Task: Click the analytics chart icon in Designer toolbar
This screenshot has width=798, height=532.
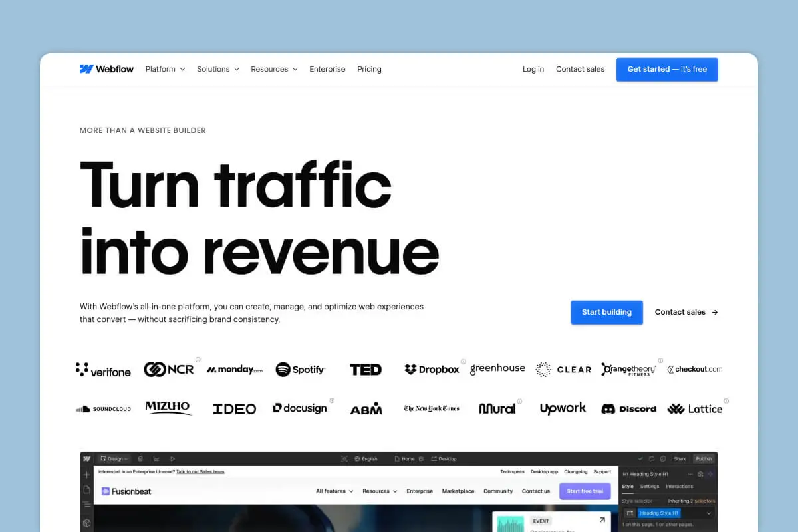Action: (x=156, y=459)
